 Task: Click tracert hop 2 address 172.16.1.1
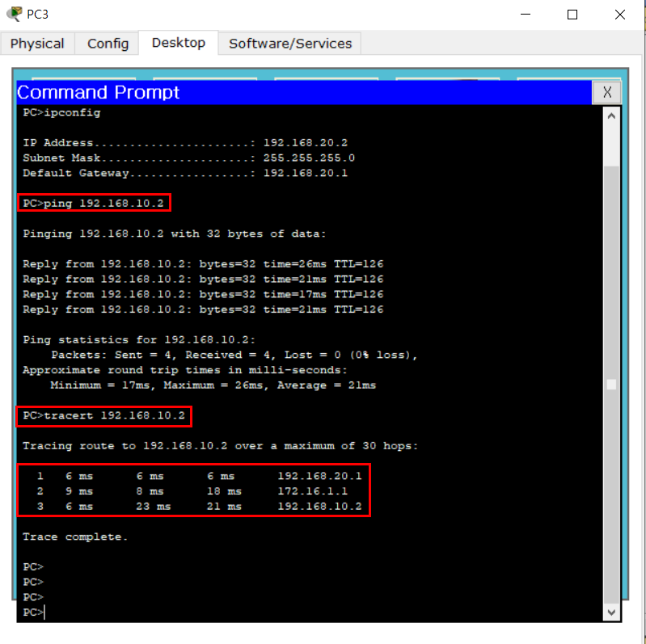pyautogui.click(x=312, y=491)
